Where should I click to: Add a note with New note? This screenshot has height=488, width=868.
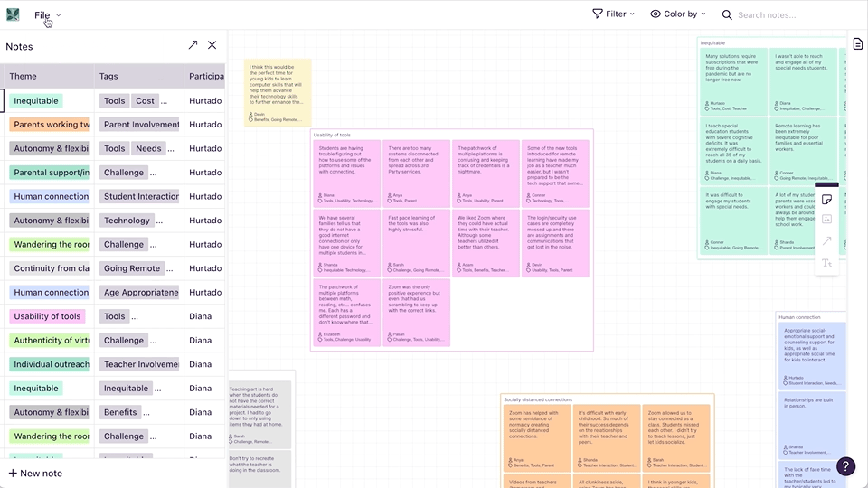35,473
